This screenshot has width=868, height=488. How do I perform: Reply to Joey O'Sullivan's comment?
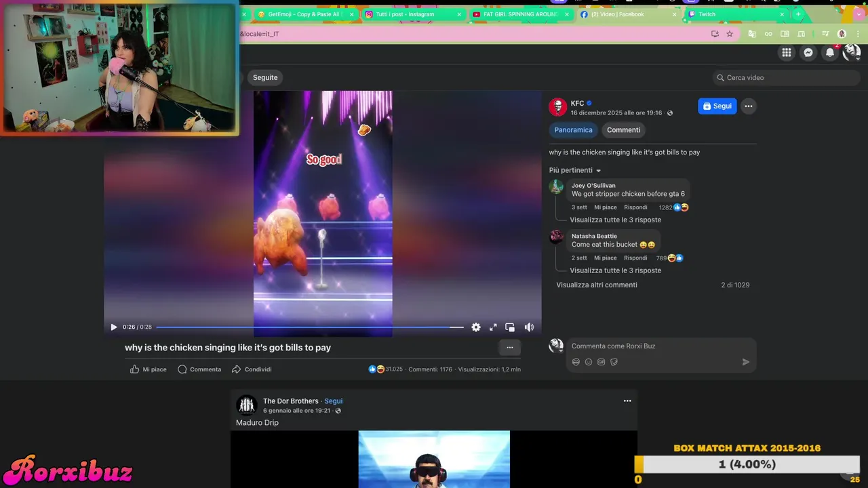[635, 207]
